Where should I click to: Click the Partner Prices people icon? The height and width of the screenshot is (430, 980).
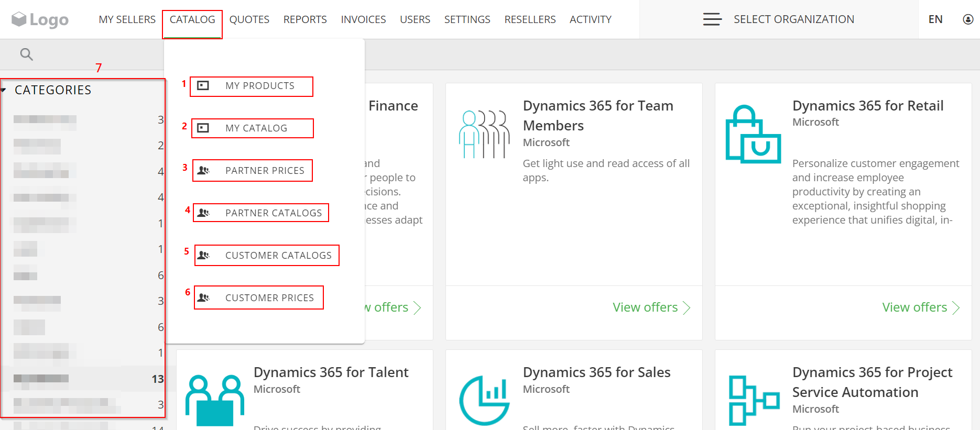coord(204,170)
